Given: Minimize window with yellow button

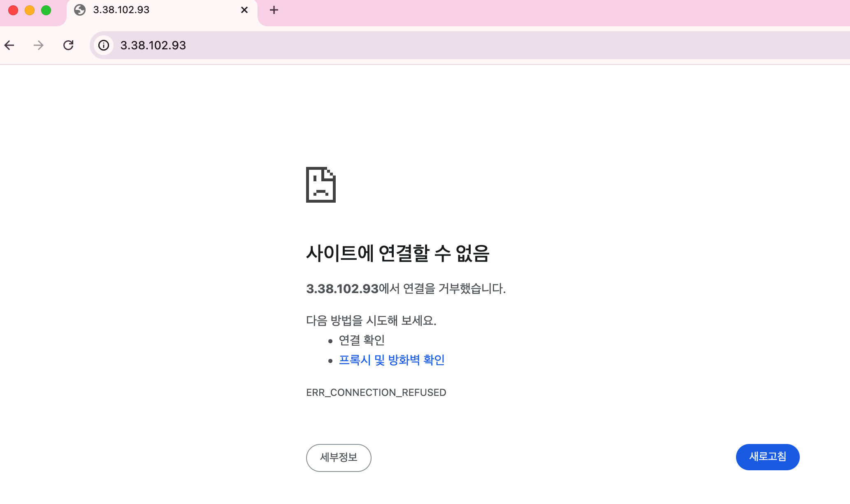Looking at the screenshot, I should click(x=30, y=10).
